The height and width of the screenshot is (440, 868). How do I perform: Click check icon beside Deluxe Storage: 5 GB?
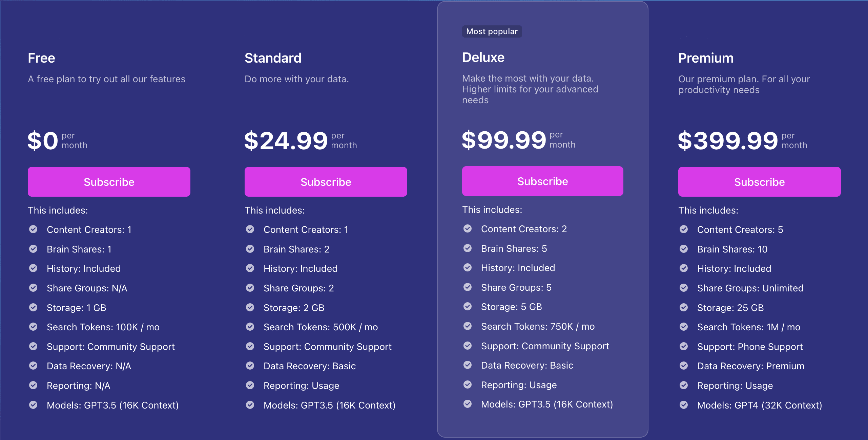click(x=468, y=307)
